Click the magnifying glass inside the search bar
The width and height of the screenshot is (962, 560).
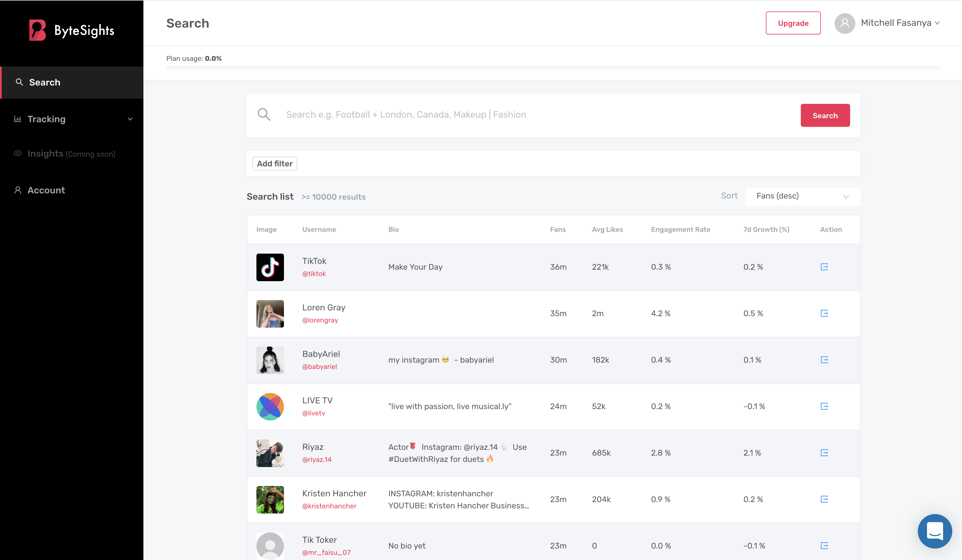(264, 114)
